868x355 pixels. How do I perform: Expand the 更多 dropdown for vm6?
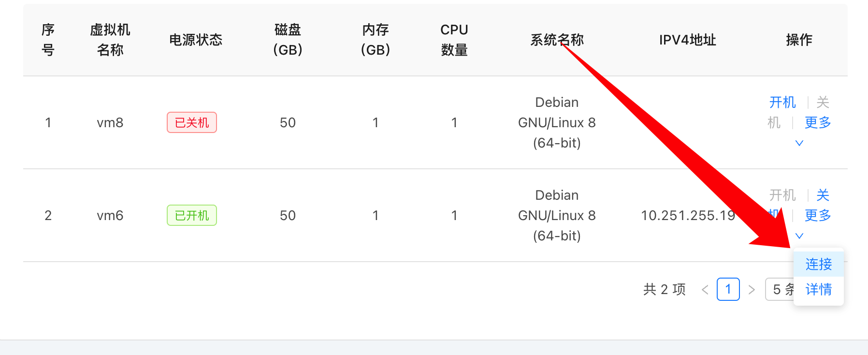tap(817, 216)
